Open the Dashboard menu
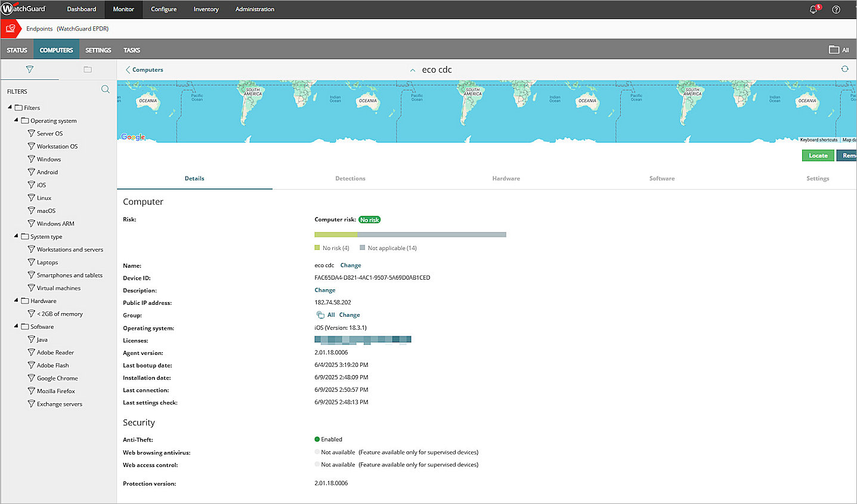The image size is (857, 504). 82,9
